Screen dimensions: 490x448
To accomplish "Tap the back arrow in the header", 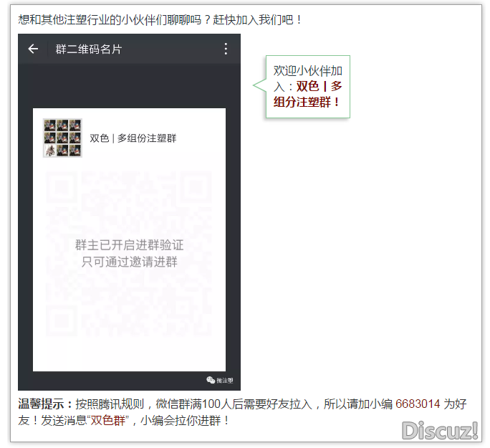I will click(x=33, y=49).
